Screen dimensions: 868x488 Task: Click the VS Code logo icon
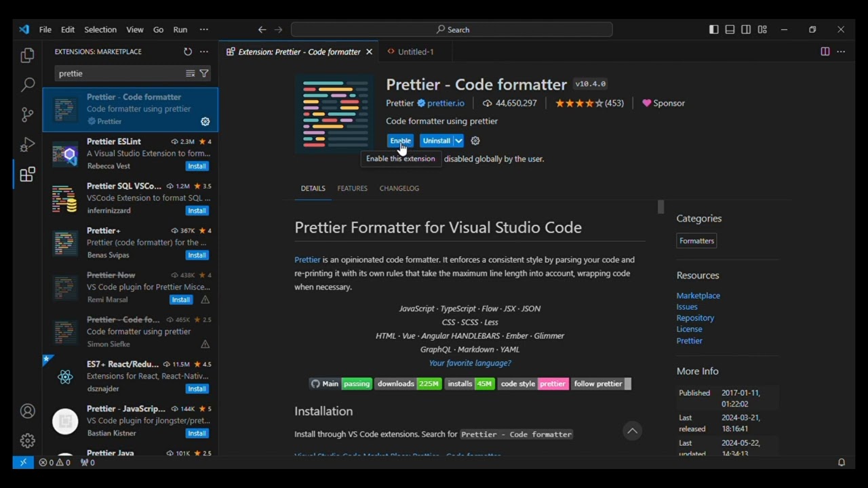pos(24,30)
